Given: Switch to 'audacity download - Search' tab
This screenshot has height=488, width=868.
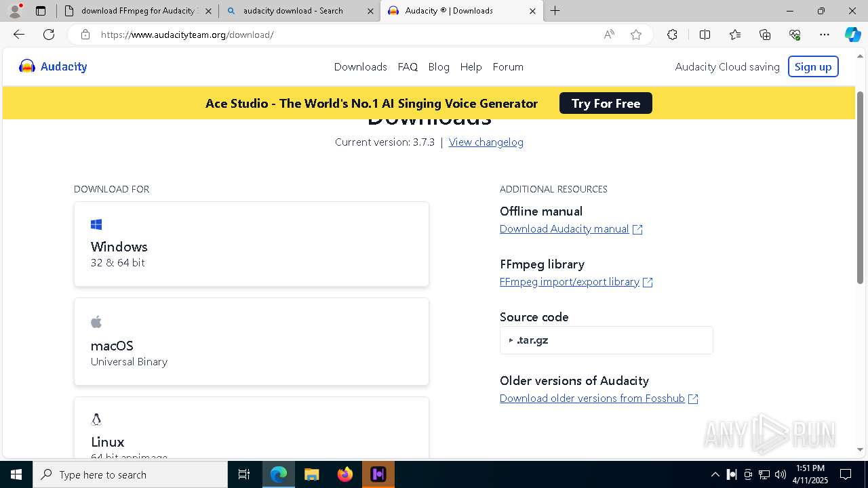Looking at the screenshot, I should coord(300,11).
